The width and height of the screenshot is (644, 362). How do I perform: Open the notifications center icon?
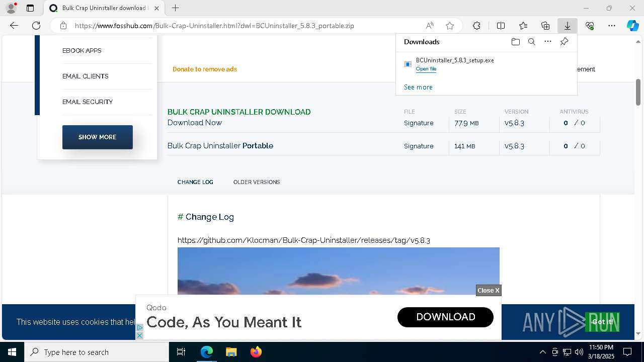627,352
